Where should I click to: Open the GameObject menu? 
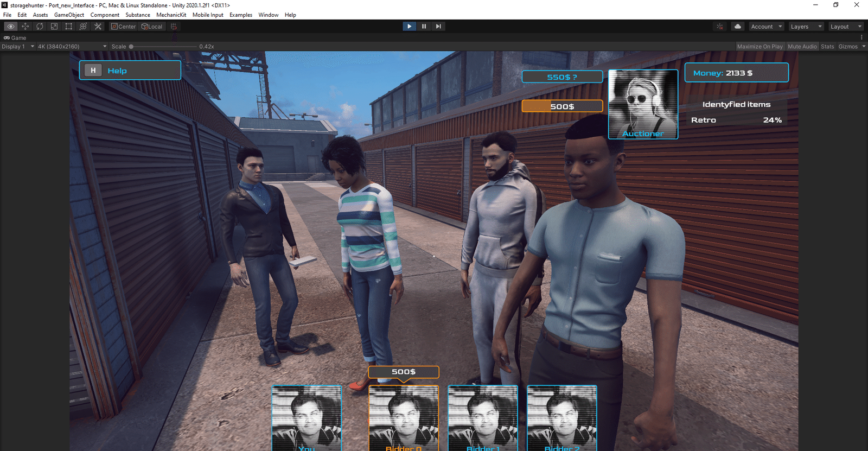click(69, 15)
